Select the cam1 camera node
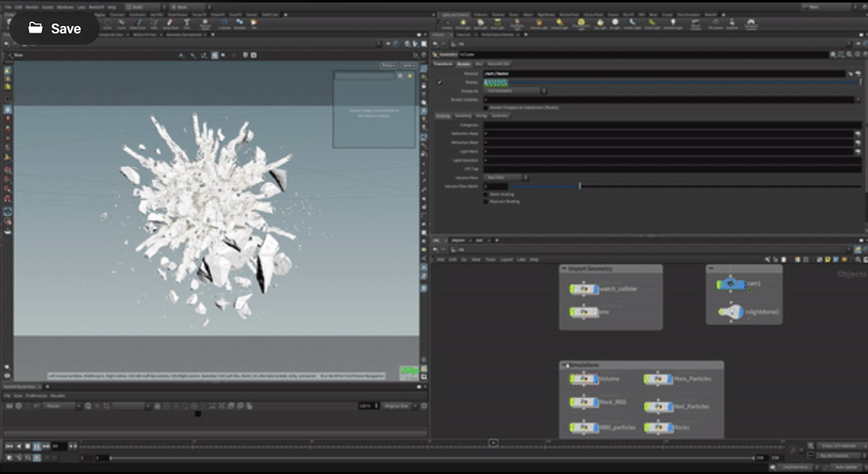This screenshot has width=868, height=474. coord(731,284)
